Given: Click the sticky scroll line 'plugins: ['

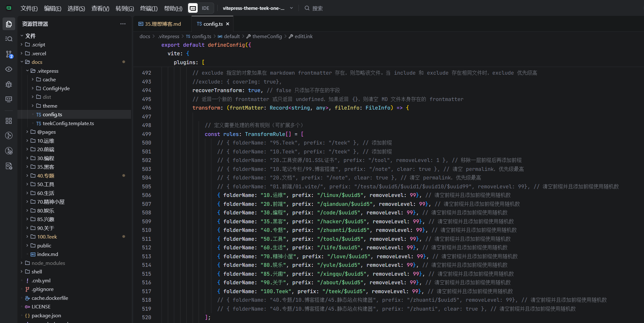Looking at the screenshot, I should pyautogui.click(x=189, y=62).
